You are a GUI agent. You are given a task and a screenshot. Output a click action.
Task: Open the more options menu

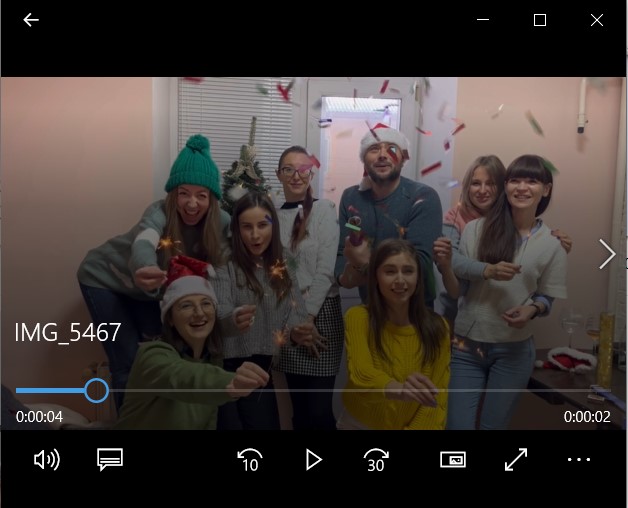click(x=579, y=460)
